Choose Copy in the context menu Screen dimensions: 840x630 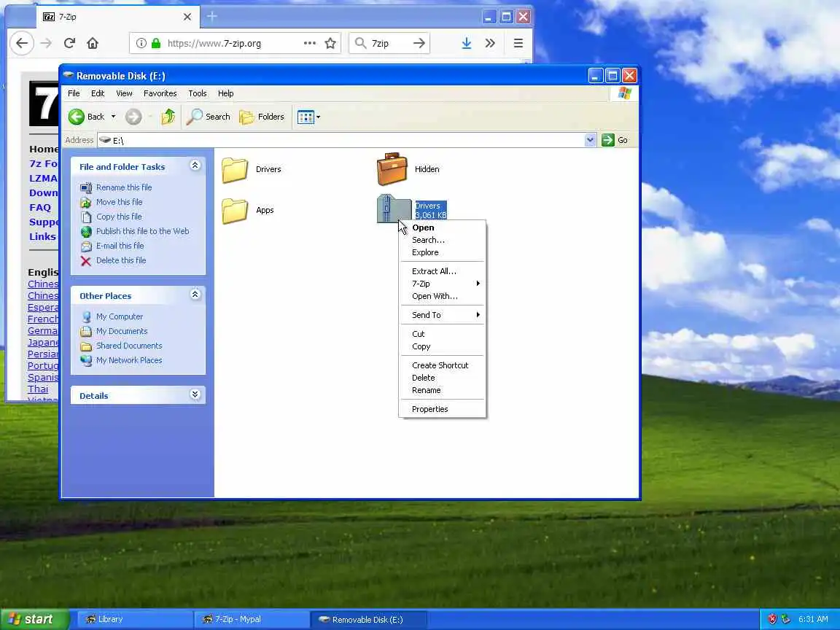pyautogui.click(x=443, y=346)
